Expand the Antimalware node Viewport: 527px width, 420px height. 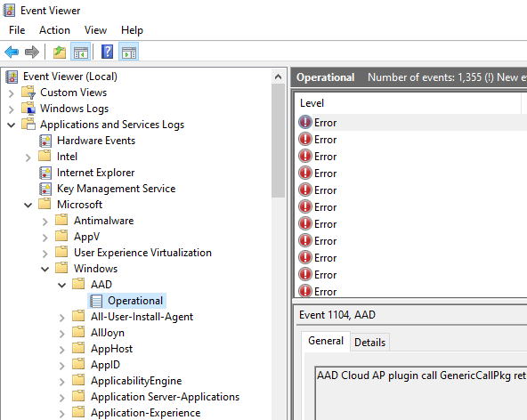tap(45, 222)
